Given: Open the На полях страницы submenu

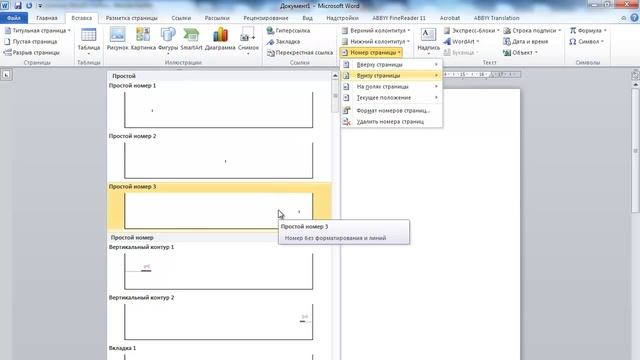Looking at the screenshot, I should [391, 87].
